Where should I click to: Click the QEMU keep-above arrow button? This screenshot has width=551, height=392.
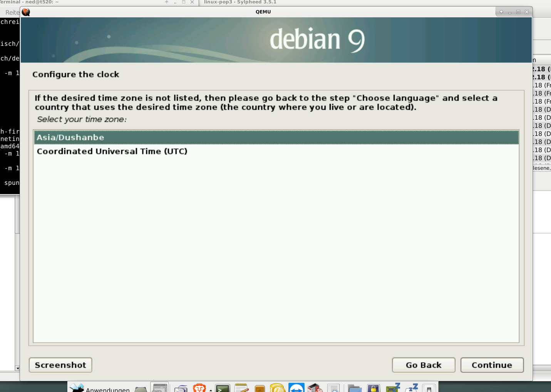pos(501,12)
